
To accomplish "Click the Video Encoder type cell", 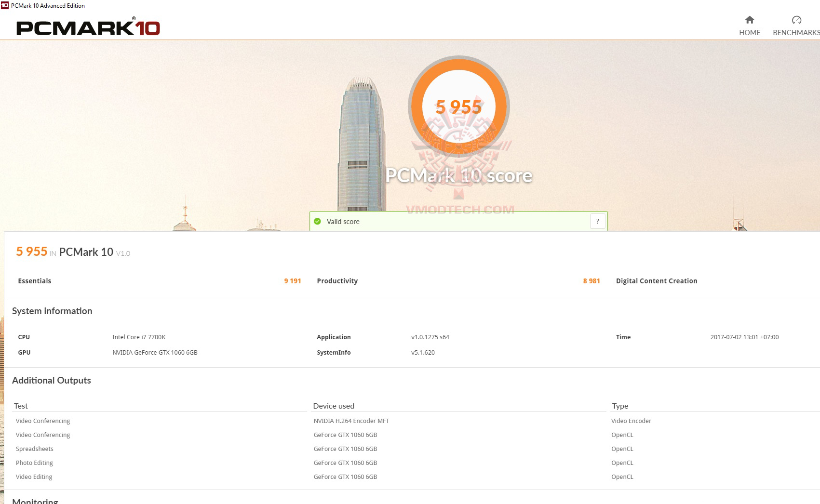I will 631,421.
